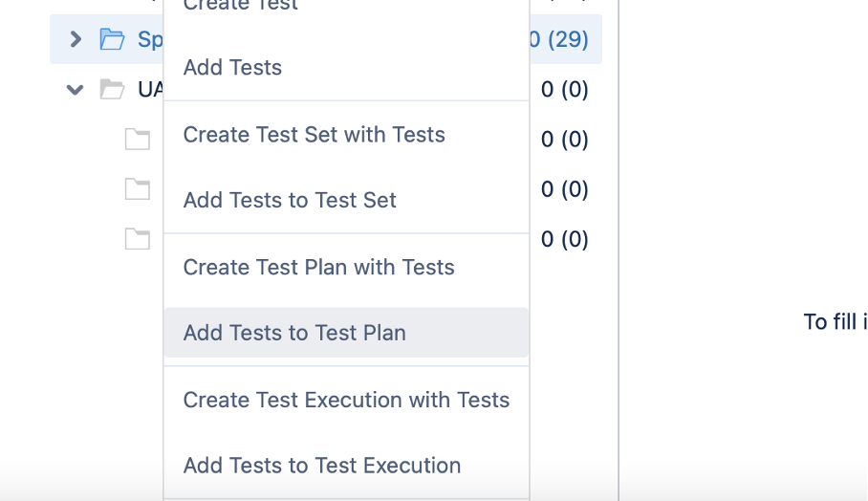868x501 pixels.
Task: Click the blue open-folder icon
Action: (112, 39)
